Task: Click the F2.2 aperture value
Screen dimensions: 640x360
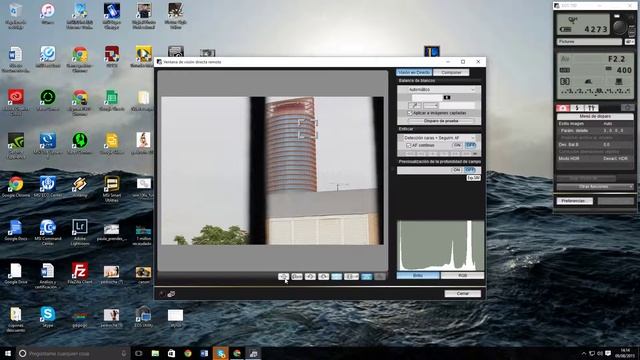Action: pos(616,59)
